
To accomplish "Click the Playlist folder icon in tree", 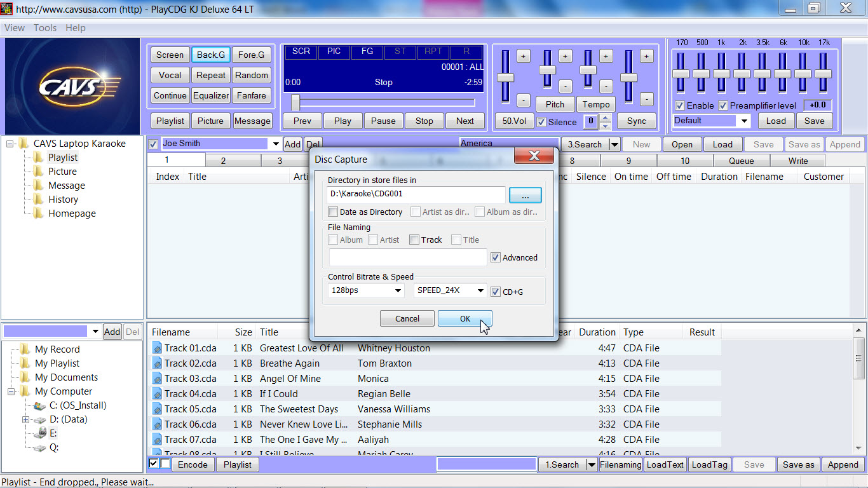I will point(39,158).
